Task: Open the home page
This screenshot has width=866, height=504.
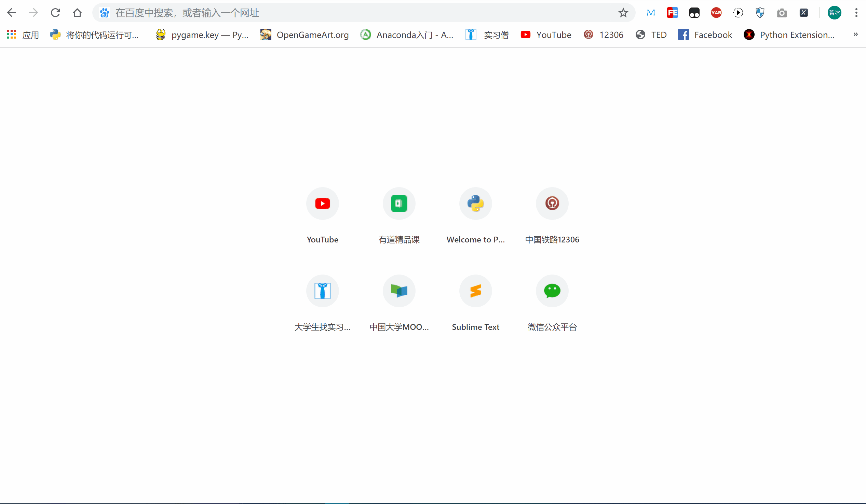Action: pyautogui.click(x=77, y=13)
